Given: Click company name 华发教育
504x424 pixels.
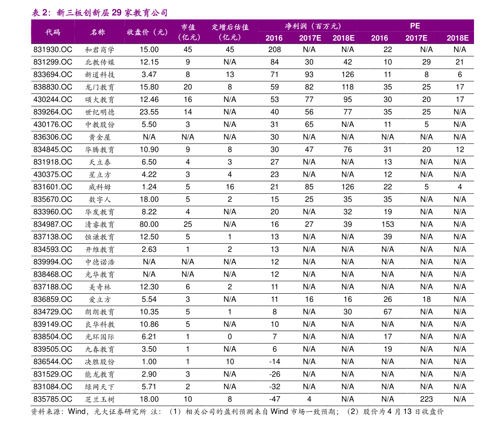Looking at the screenshot, I should [x=99, y=212].
